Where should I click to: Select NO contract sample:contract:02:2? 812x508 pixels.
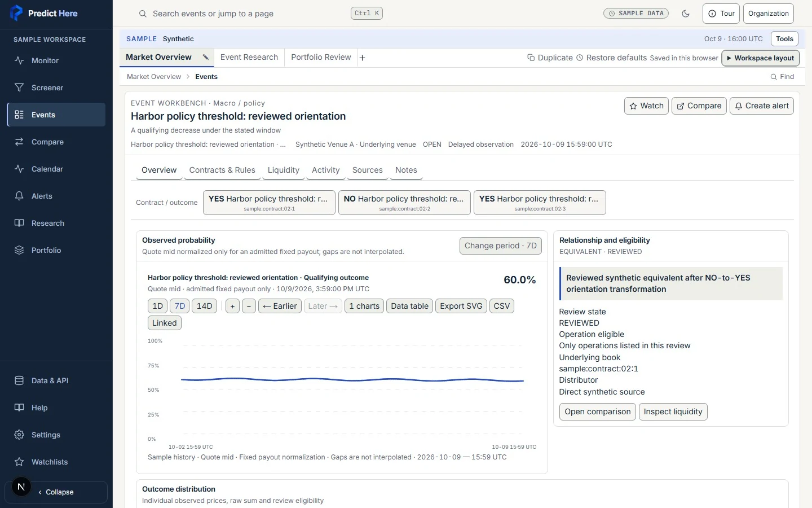[404, 203]
